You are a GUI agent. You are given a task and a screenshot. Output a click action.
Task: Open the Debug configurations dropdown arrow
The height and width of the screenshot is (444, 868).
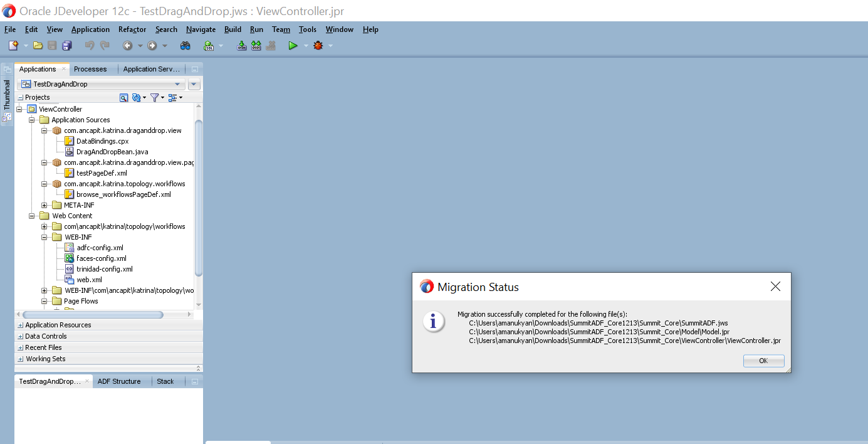click(331, 45)
